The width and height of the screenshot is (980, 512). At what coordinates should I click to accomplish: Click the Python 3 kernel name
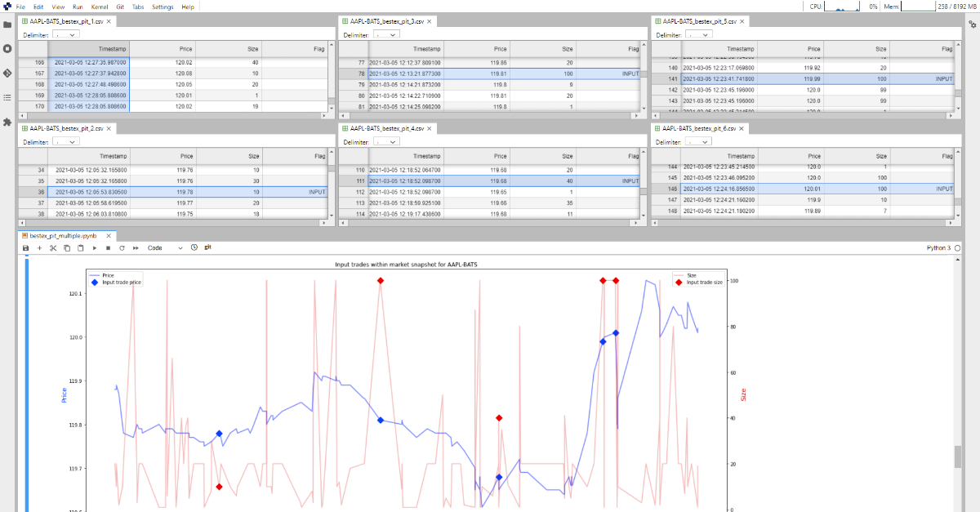point(938,247)
